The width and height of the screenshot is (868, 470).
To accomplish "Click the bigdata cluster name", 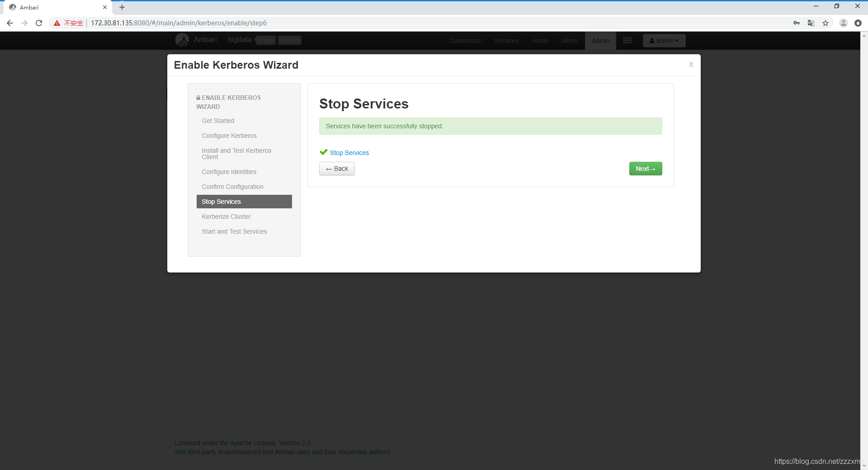I will point(240,40).
